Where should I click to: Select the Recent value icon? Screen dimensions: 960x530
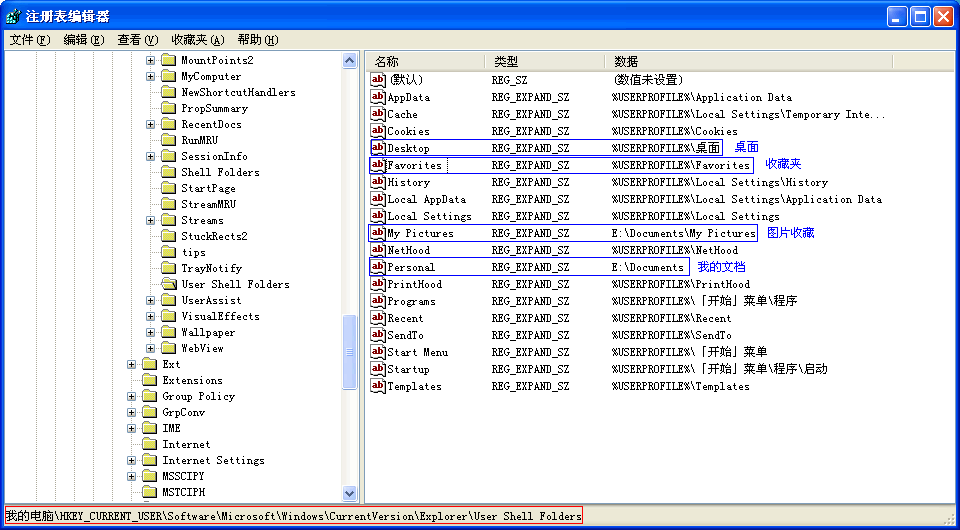(x=378, y=318)
